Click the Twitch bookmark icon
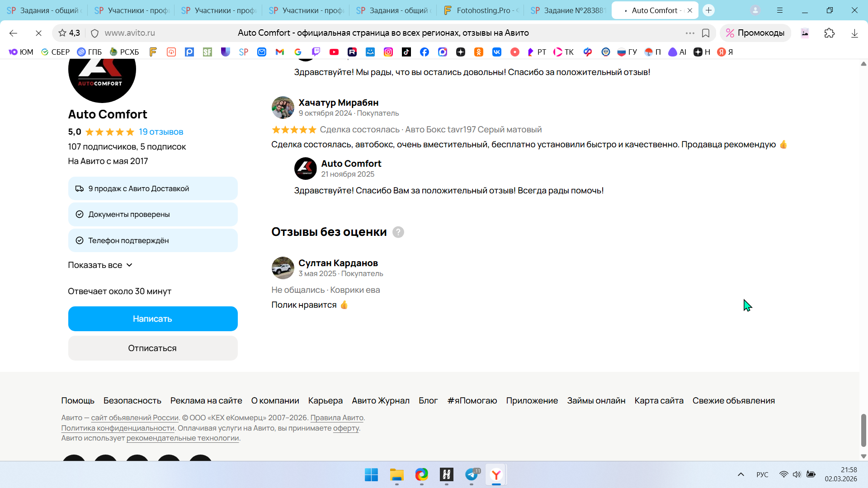 [x=316, y=52]
